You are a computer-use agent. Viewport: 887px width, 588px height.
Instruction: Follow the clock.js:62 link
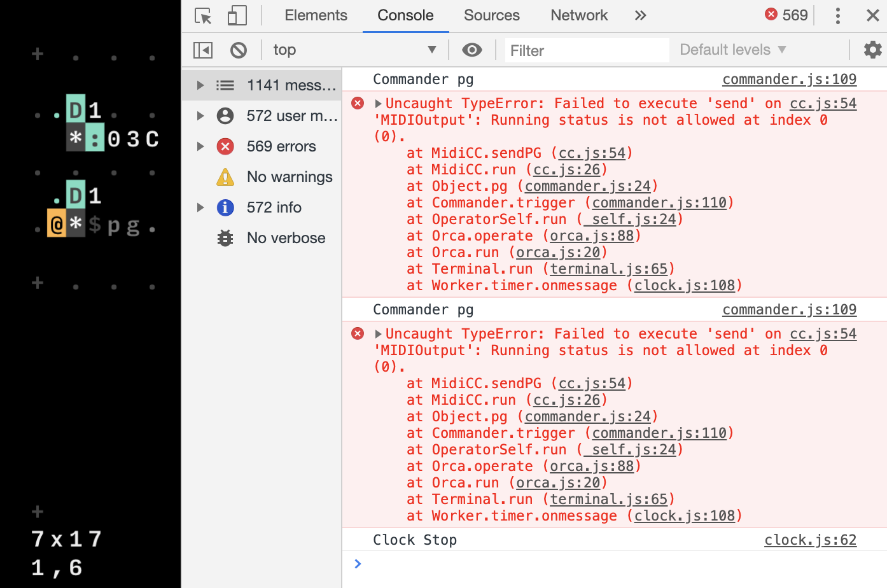pyautogui.click(x=810, y=540)
